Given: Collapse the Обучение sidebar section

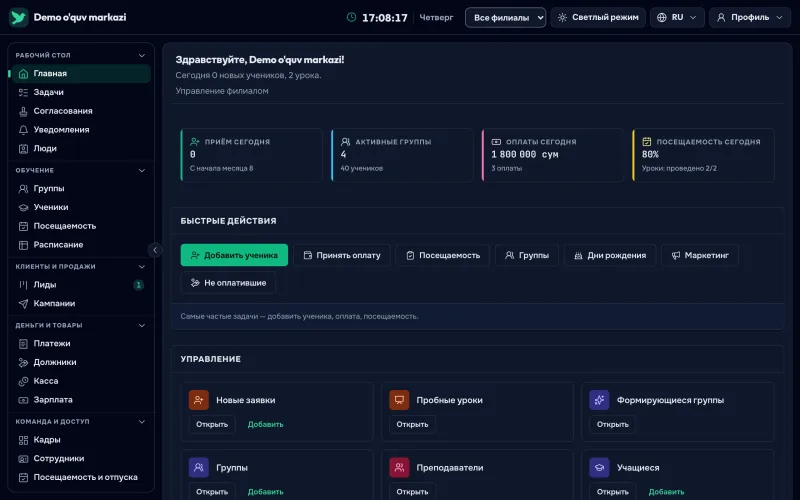Looking at the screenshot, I should (x=142, y=170).
